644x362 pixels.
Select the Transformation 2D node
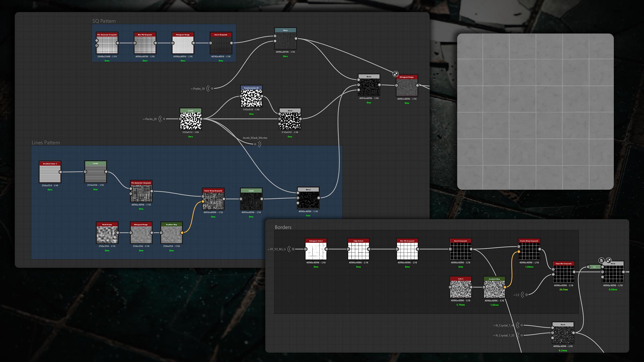(251, 96)
